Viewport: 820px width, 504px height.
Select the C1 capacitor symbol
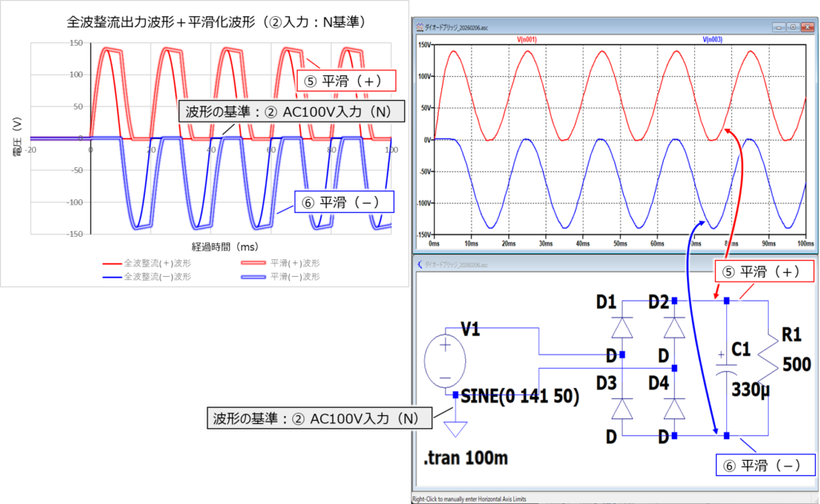pos(726,362)
